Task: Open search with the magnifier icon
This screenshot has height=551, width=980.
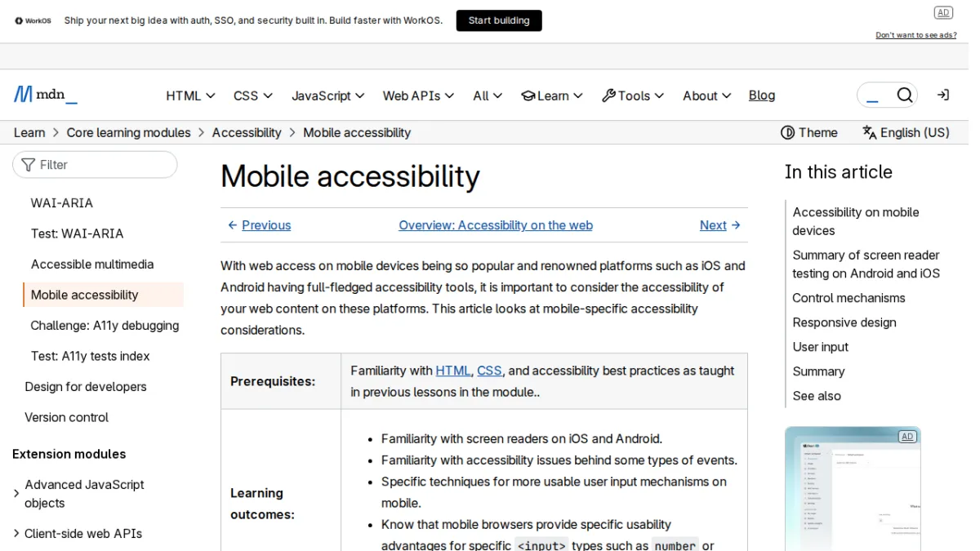Action: (904, 96)
